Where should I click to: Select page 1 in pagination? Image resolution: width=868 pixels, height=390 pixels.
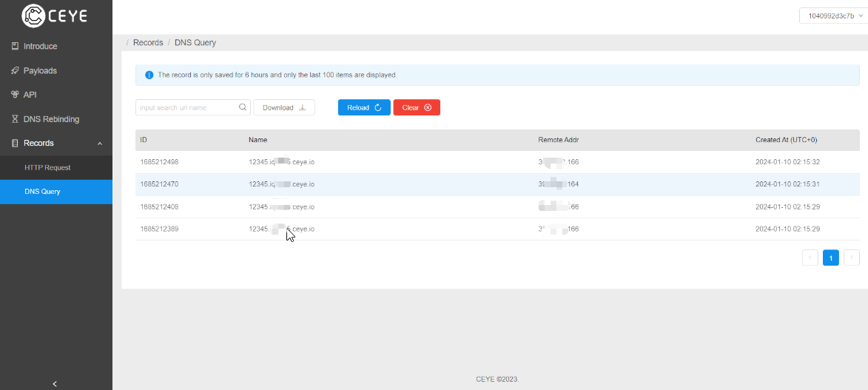(x=830, y=258)
